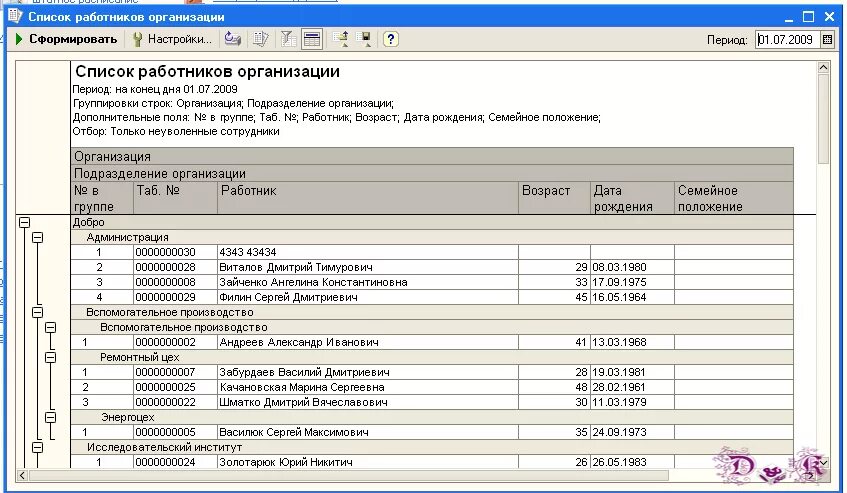Collapse the Ремонтный цех group

click(x=50, y=357)
